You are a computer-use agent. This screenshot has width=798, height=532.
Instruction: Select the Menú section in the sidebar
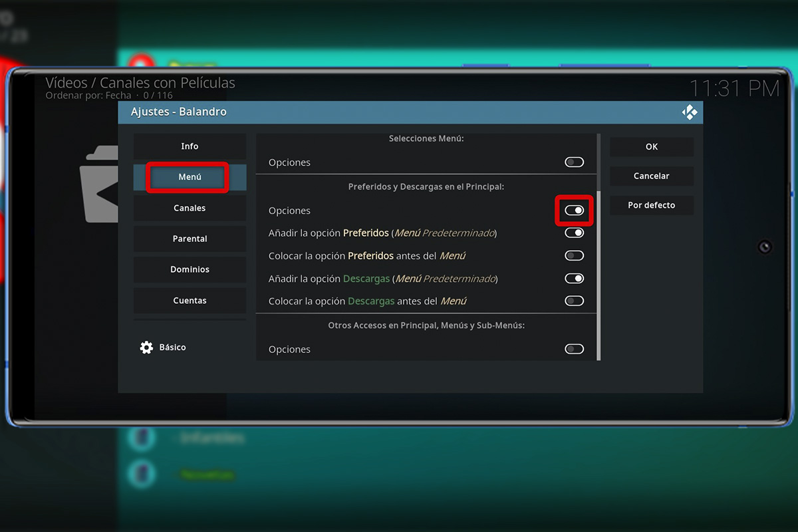[189, 176]
